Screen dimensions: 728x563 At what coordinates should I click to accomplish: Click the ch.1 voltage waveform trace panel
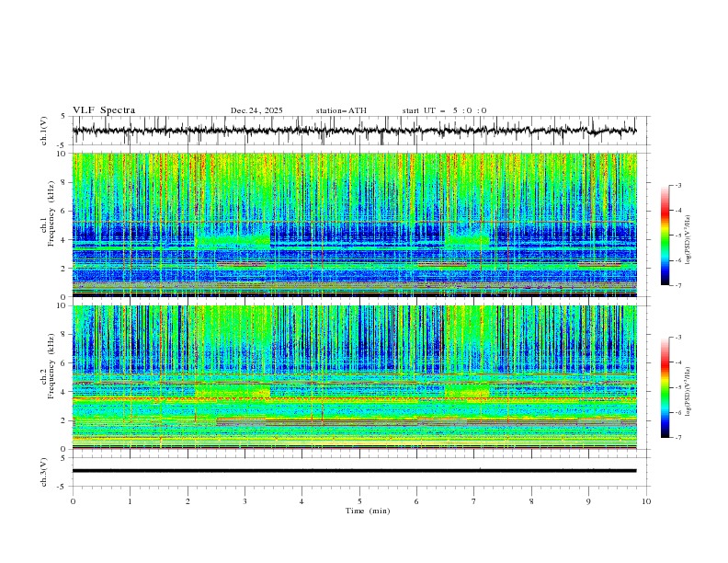pyautogui.click(x=360, y=131)
